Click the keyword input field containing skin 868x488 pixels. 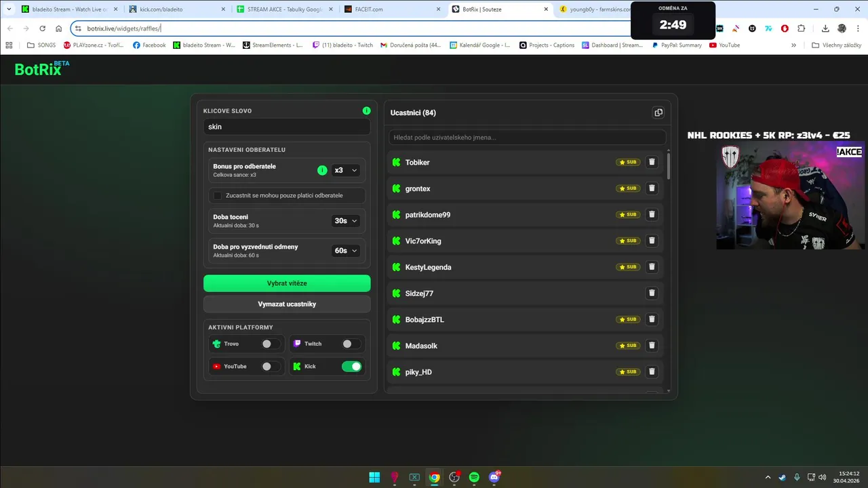pos(287,127)
